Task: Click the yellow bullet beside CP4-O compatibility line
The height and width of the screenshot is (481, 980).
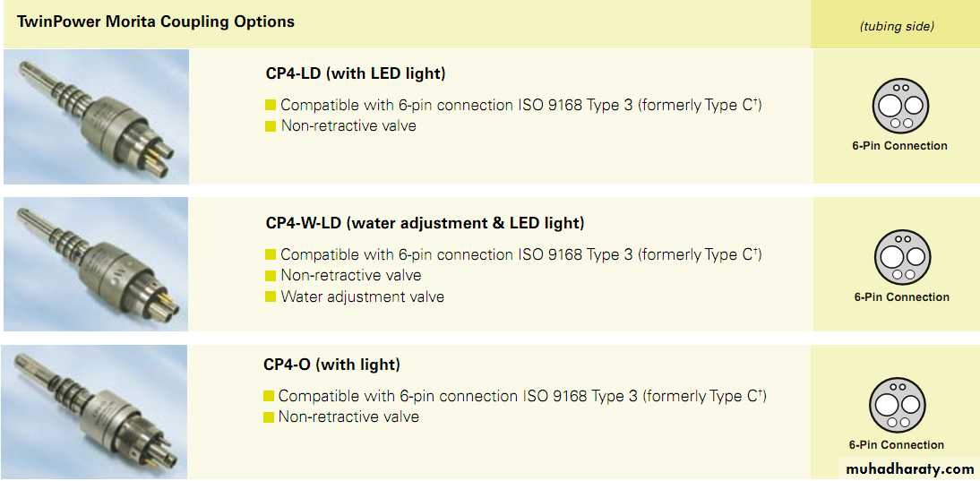Action: [269, 396]
